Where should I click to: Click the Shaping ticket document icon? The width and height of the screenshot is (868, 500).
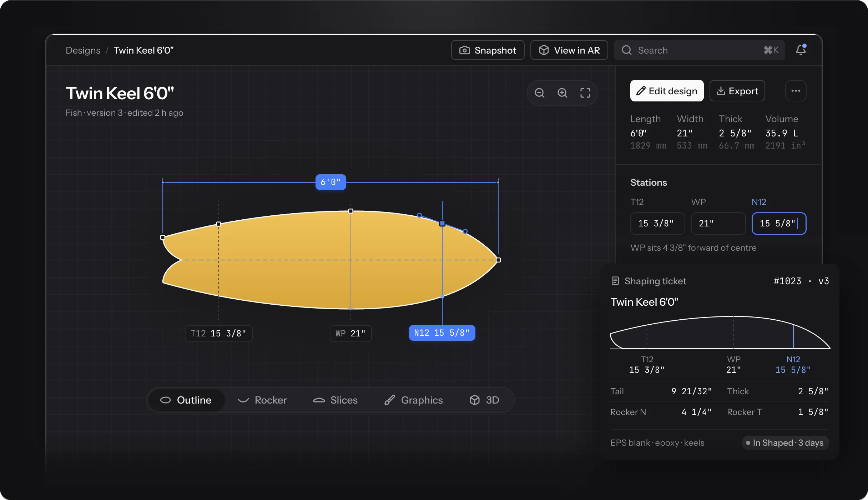(x=615, y=281)
